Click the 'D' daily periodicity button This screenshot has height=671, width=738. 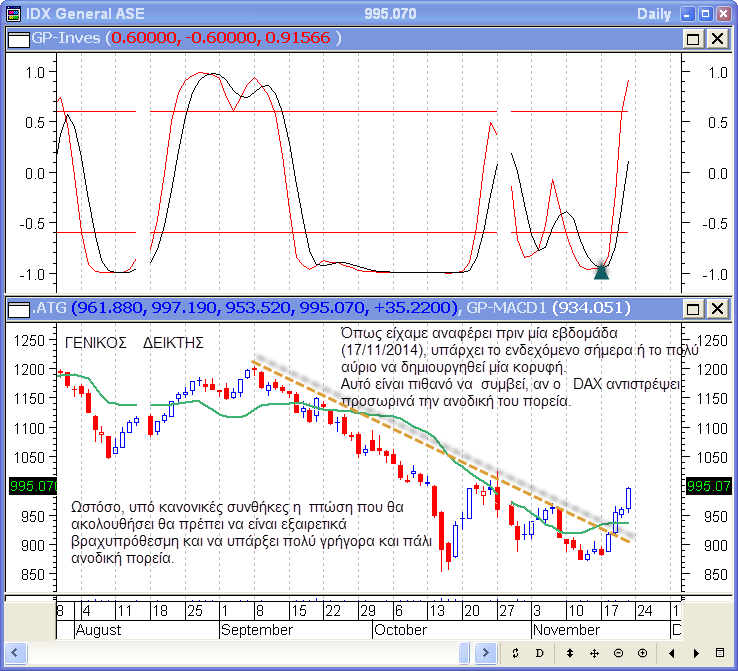coord(538,653)
